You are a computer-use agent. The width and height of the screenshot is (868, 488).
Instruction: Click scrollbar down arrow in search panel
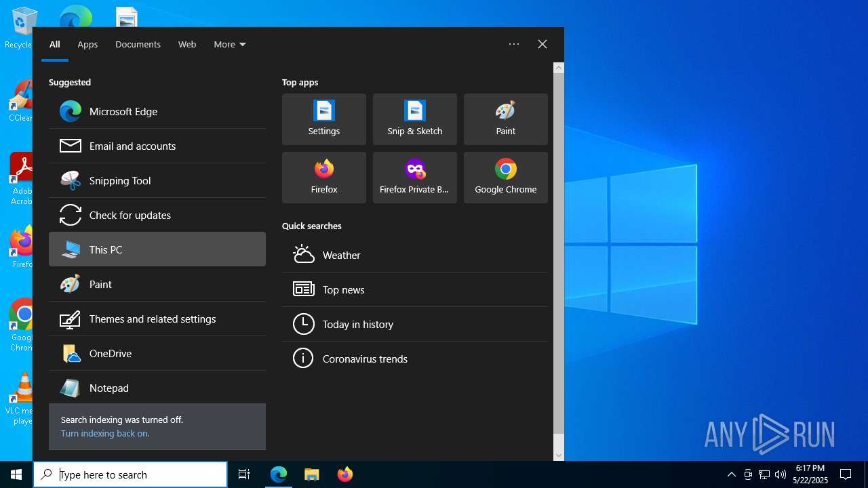point(559,455)
